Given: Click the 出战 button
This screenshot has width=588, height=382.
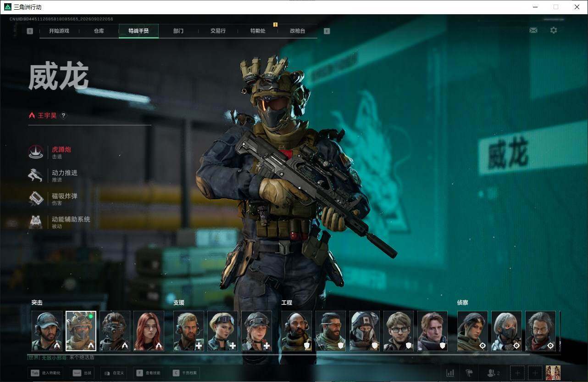Looking at the screenshot, I should click(83, 373).
